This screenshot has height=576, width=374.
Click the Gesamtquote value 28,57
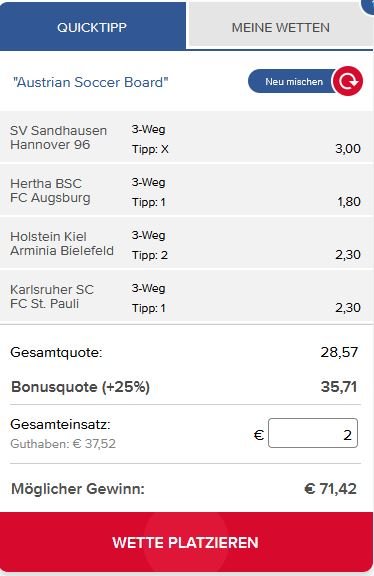[x=339, y=352]
